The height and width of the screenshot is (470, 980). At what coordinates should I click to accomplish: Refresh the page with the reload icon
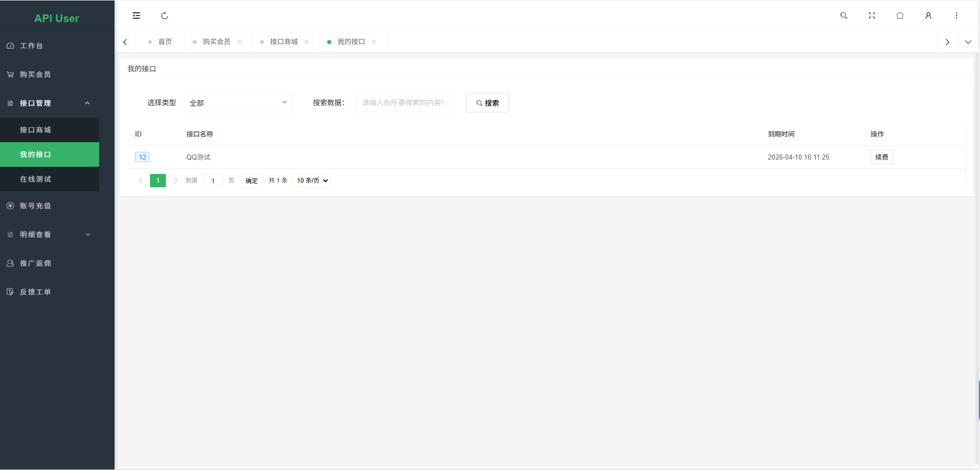(x=164, y=15)
